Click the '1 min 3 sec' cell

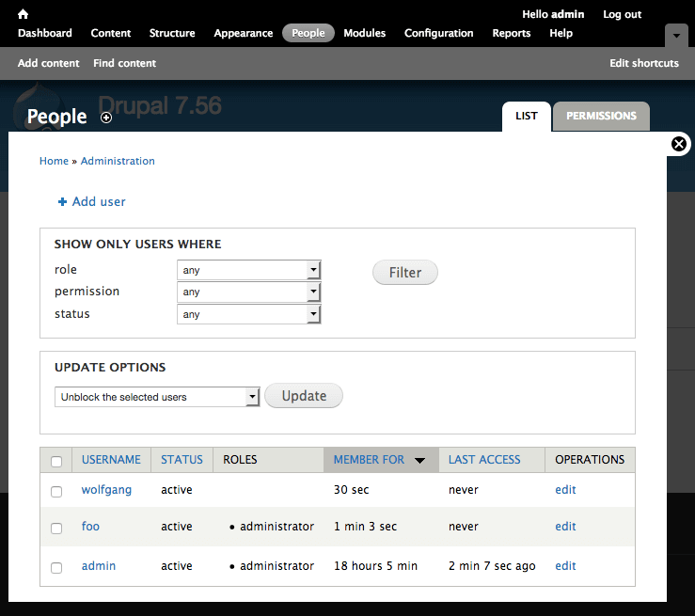[365, 527]
